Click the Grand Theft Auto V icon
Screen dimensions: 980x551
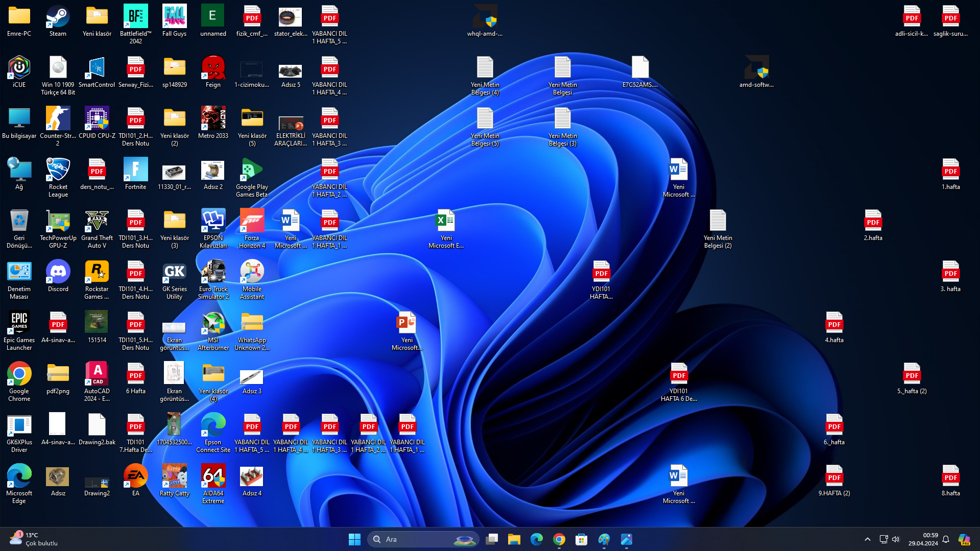(97, 222)
